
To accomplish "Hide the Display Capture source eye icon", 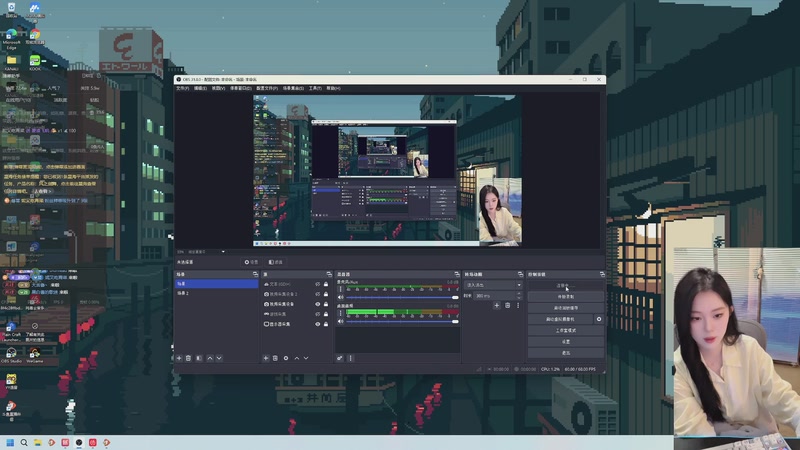I will 317,324.
